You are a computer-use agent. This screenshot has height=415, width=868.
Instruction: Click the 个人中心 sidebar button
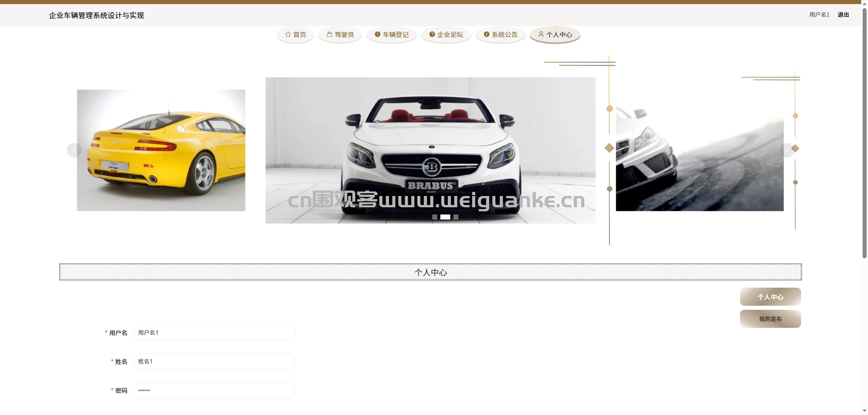point(770,297)
